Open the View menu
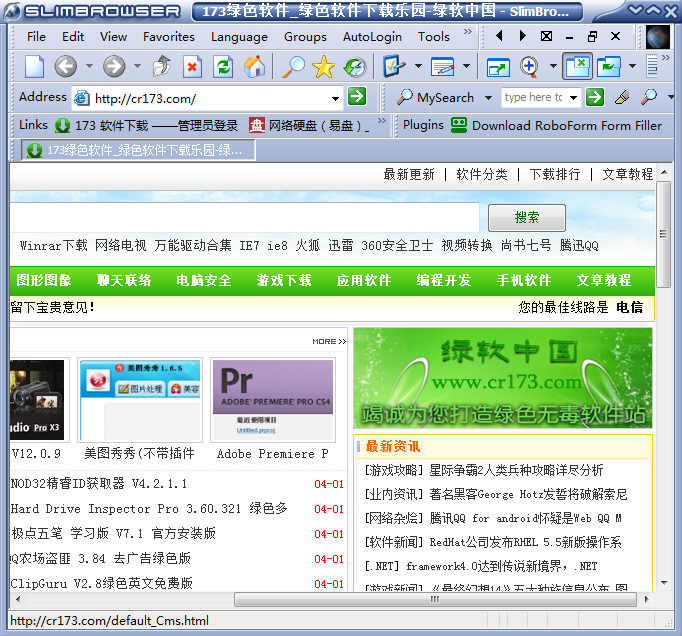 pyautogui.click(x=113, y=37)
